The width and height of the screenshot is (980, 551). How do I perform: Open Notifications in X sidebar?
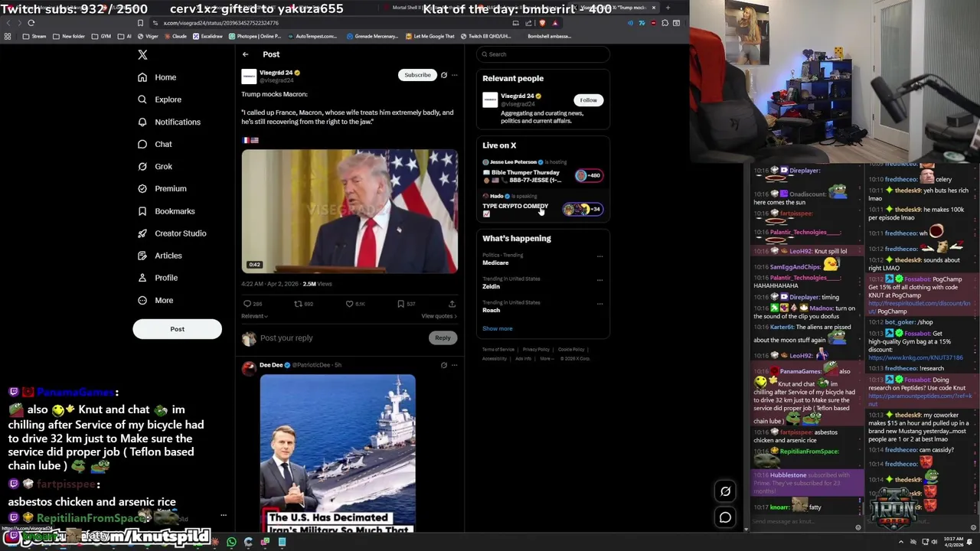point(169,122)
